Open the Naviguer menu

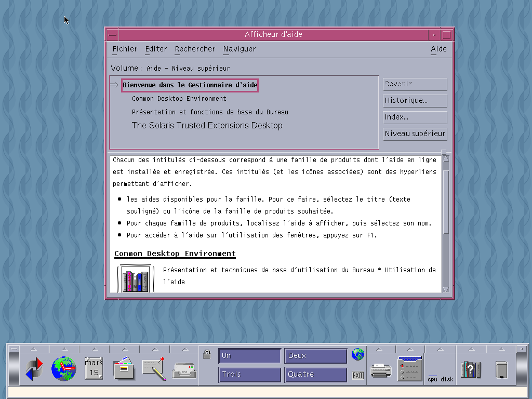[x=240, y=49]
